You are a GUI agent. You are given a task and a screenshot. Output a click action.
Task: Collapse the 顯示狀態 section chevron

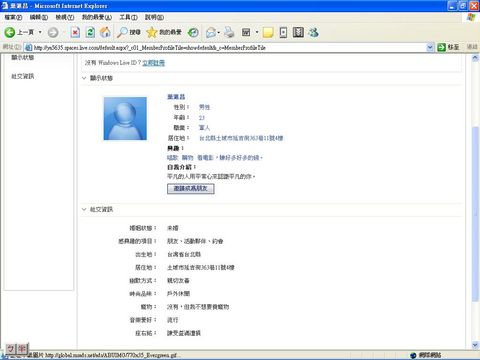pyautogui.click(x=84, y=78)
